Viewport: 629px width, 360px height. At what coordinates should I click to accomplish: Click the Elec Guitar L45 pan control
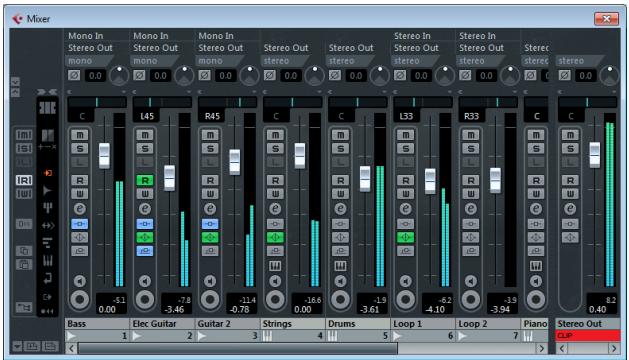[x=162, y=102]
